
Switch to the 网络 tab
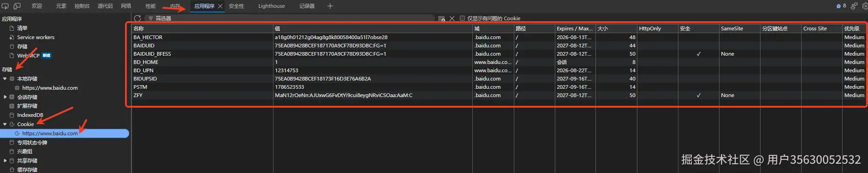[126, 6]
